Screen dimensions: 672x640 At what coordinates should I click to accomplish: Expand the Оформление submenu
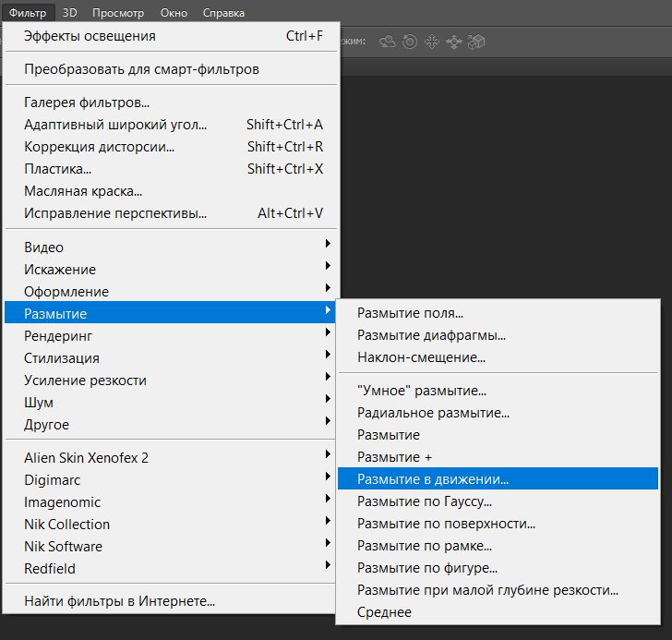[171, 292]
